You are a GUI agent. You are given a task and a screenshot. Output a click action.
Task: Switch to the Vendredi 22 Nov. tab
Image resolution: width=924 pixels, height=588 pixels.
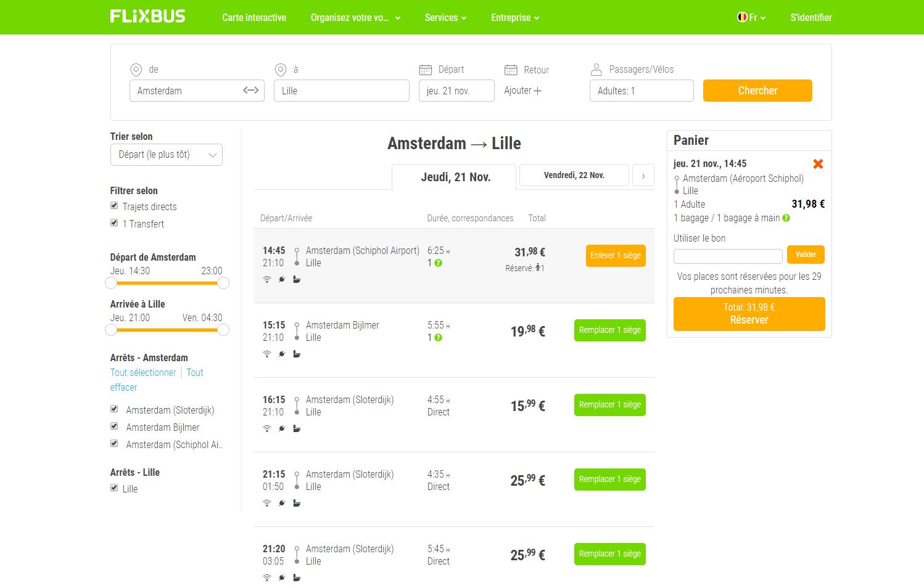(x=573, y=175)
